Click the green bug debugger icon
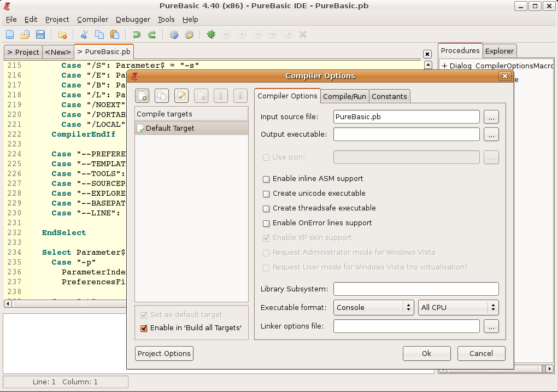 click(210, 34)
